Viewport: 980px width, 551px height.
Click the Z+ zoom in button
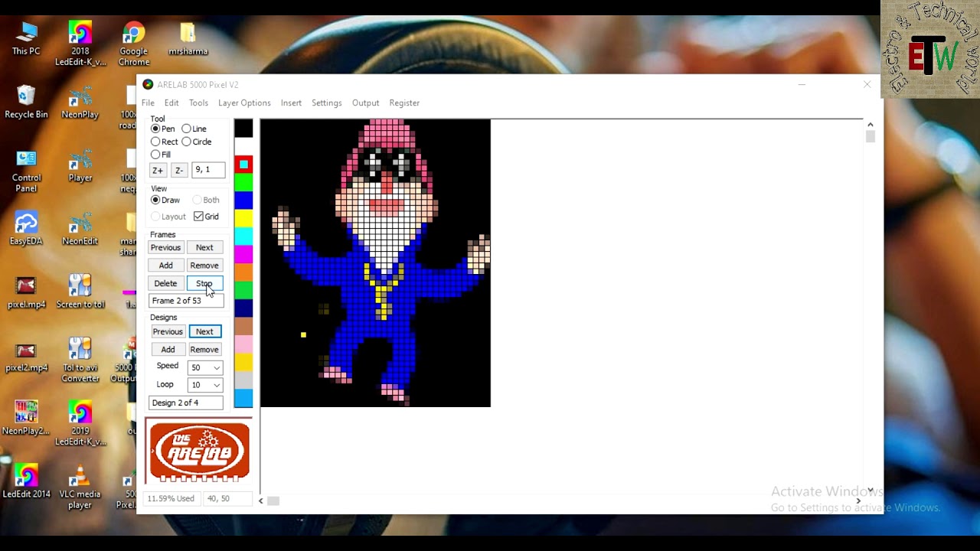pyautogui.click(x=158, y=170)
